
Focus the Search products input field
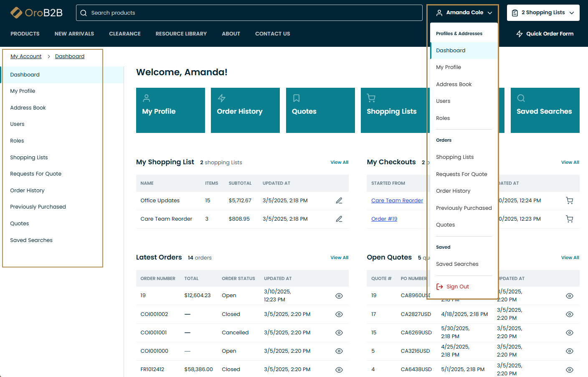[x=251, y=13]
